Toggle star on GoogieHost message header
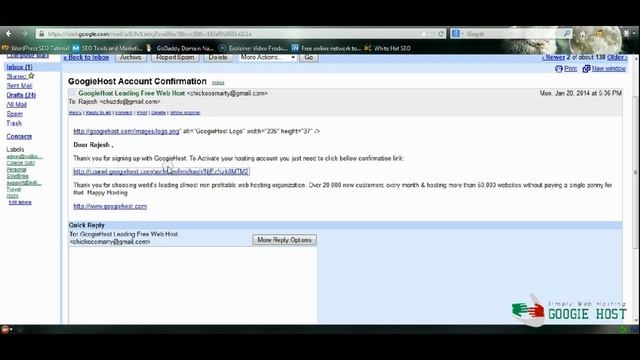Image resolution: width=640 pixels, height=360 pixels. 72,93
